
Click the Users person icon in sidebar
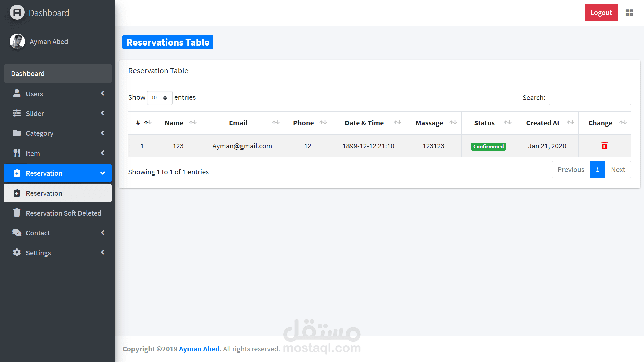[17, 94]
